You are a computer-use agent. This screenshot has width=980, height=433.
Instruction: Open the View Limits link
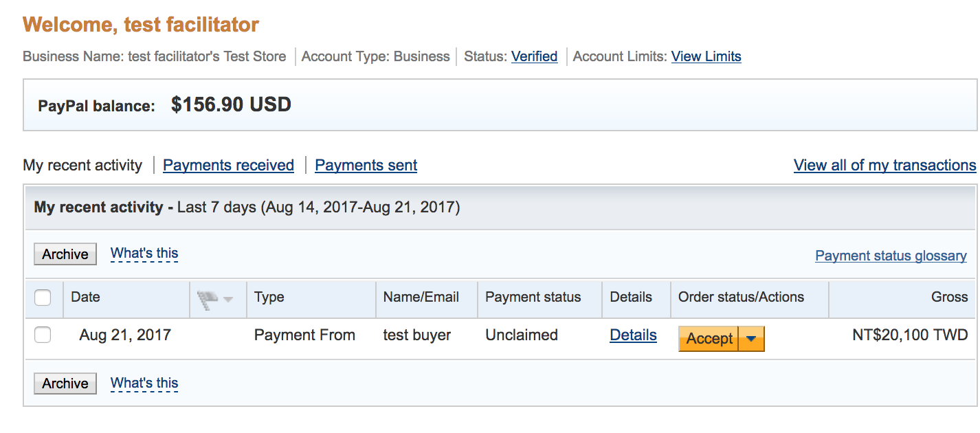(706, 56)
